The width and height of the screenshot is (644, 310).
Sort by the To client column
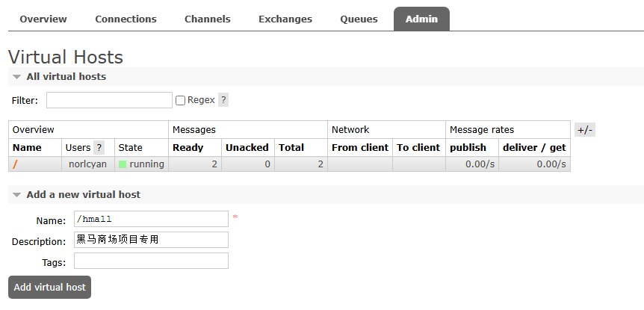[418, 147]
